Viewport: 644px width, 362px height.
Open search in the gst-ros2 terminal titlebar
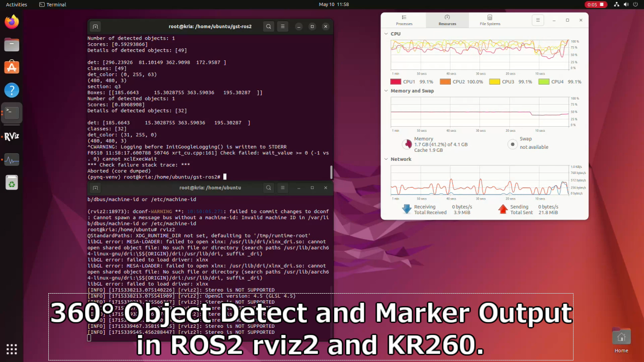(268, 26)
